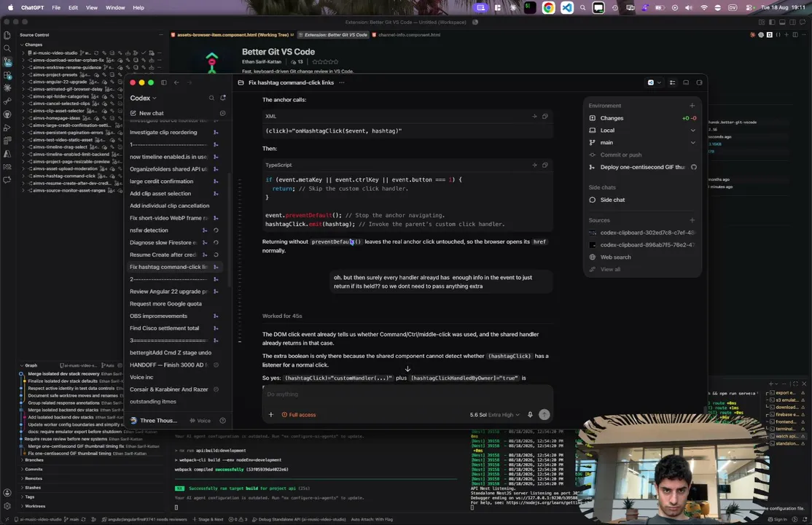Screen dimensions: 812x525
Task: Open VS Code Explorer icon in activity bar
Action: tap(7, 35)
